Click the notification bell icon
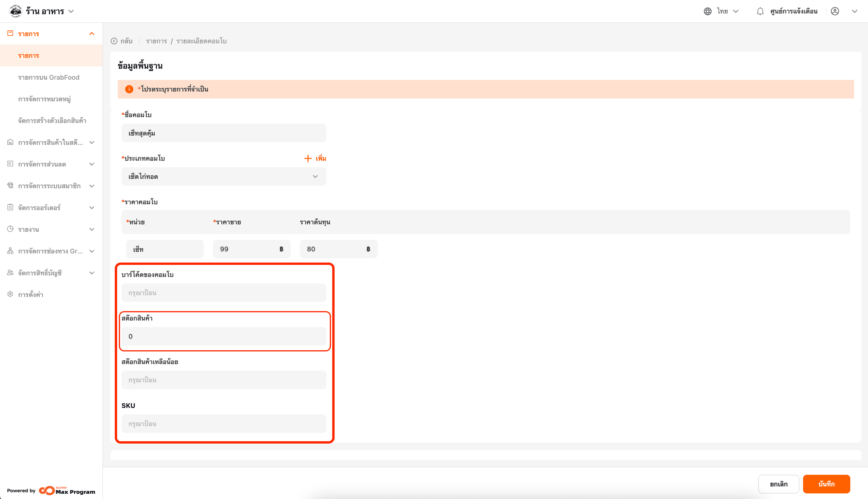868x499 pixels. 760,11
